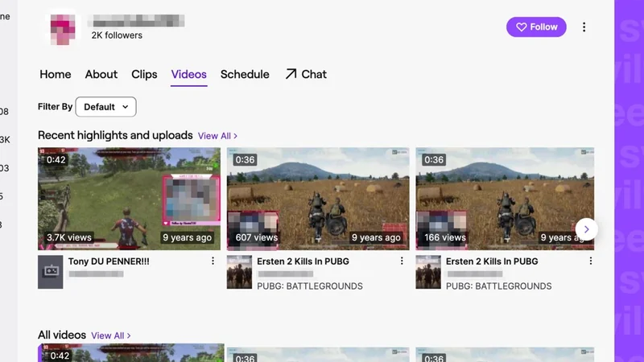The width and height of the screenshot is (644, 362).
Task: Click the game placeholder icon beside Tony DU PENNER!!!
Action: (x=51, y=272)
